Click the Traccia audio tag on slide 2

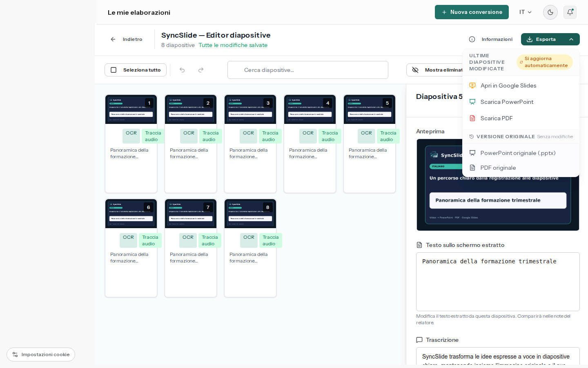pos(211,136)
